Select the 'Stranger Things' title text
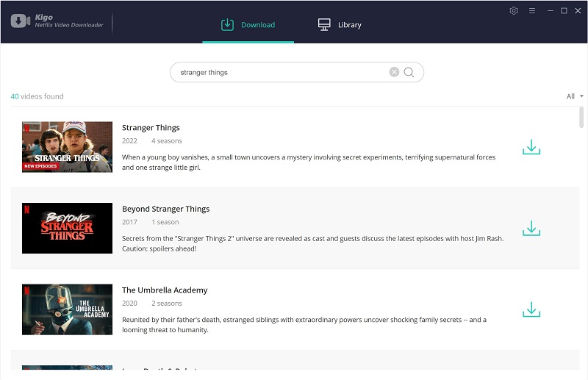This screenshot has height=380, width=588. 151,128
